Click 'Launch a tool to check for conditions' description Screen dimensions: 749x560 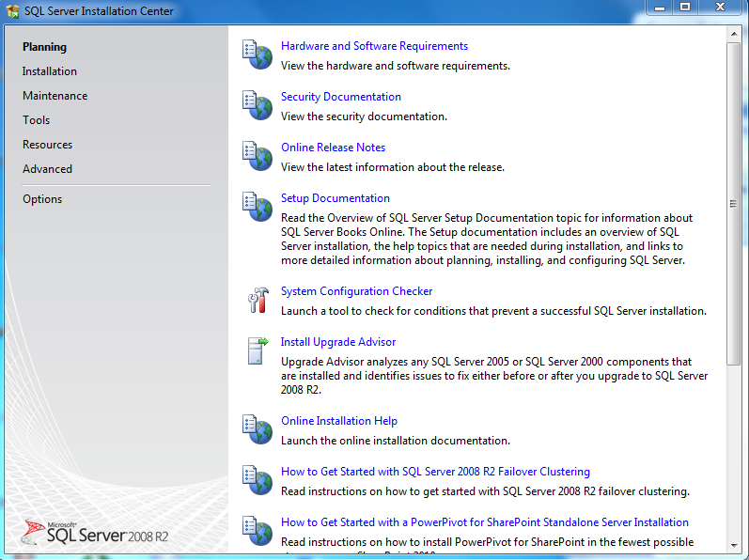493,311
